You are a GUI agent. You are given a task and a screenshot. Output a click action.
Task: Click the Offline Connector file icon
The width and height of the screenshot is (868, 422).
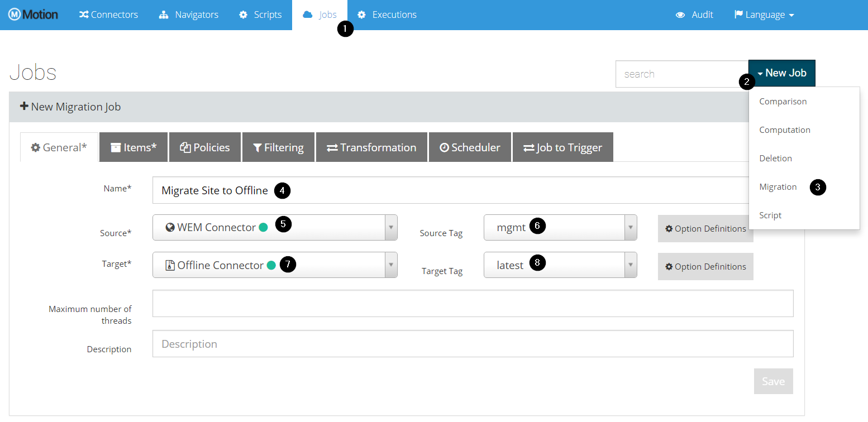pyautogui.click(x=170, y=265)
